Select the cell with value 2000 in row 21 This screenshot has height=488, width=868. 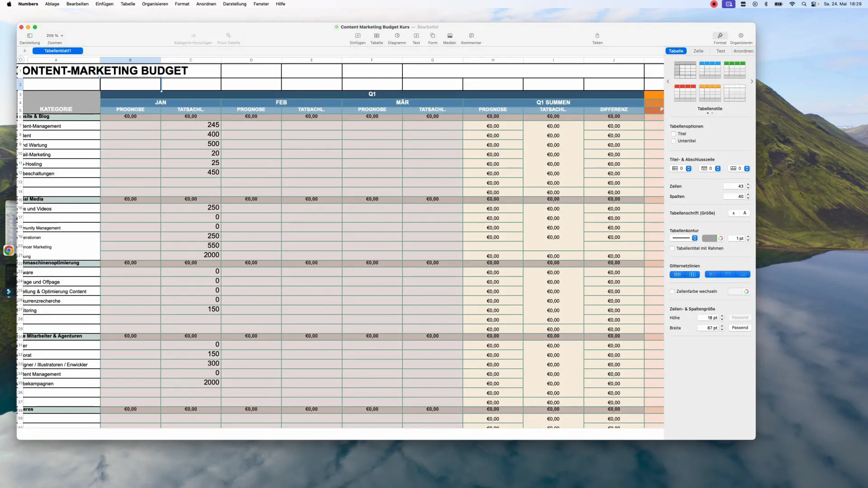(191, 255)
